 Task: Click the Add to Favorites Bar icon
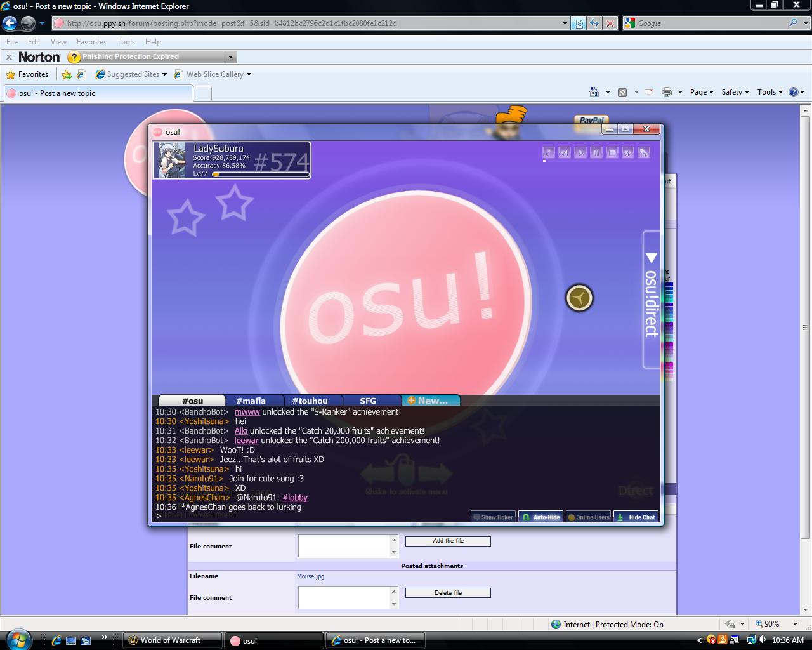coord(66,74)
